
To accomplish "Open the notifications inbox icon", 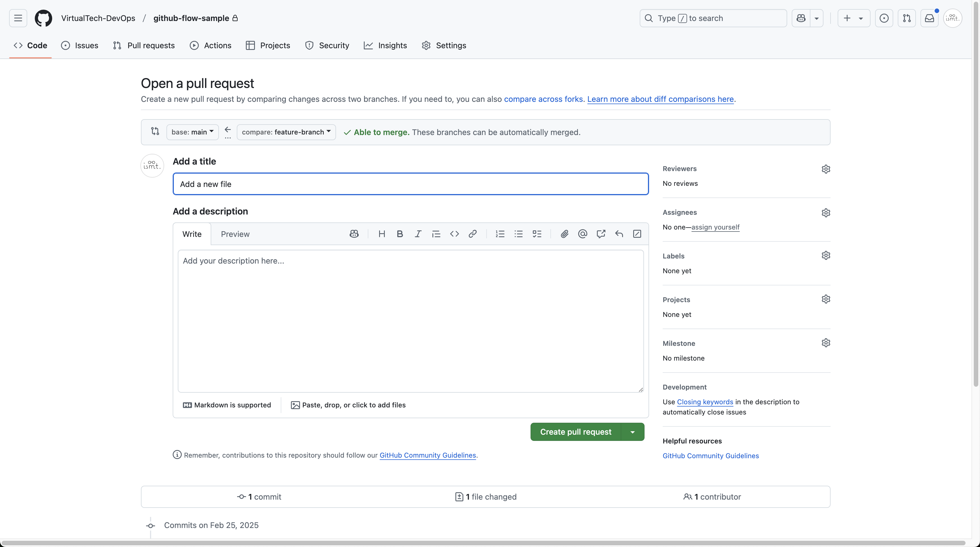I will coord(930,18).
